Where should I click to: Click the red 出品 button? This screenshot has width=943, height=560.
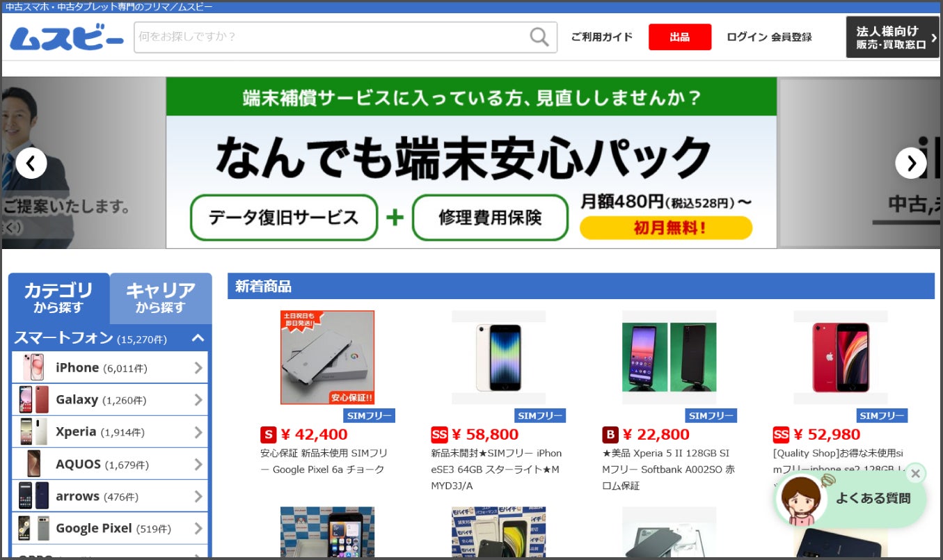coord(680,37)
